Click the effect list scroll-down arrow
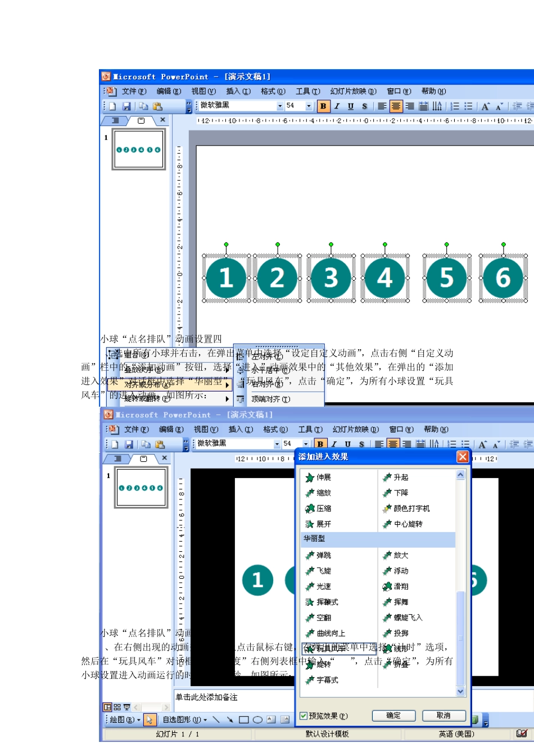The image size is (534, 756). click(460, 691)
